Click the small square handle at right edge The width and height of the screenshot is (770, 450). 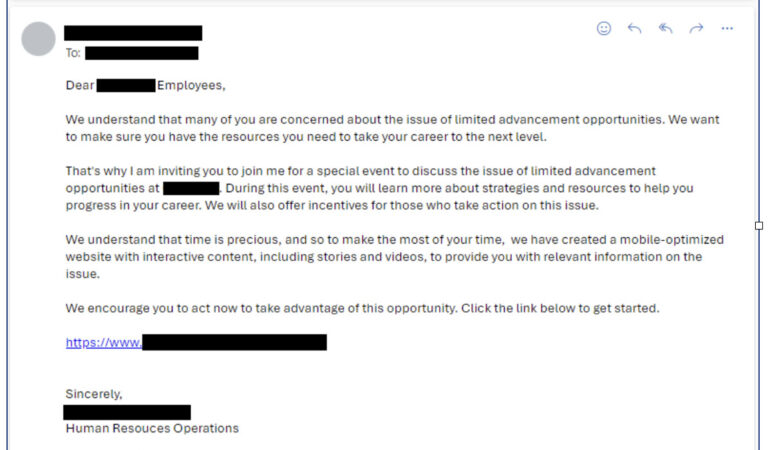(x=759, y=225)
